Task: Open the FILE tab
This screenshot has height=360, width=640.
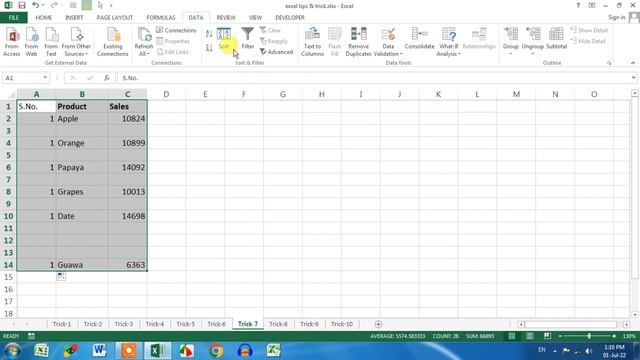Action: click(13, 18)
